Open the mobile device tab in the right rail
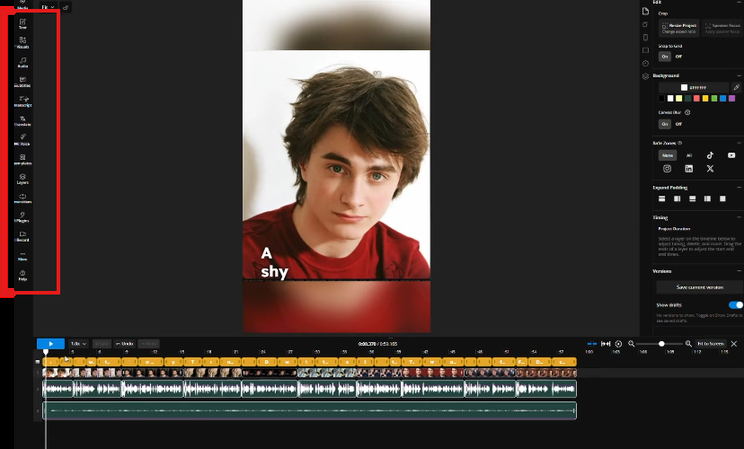 tap(645, 37)
